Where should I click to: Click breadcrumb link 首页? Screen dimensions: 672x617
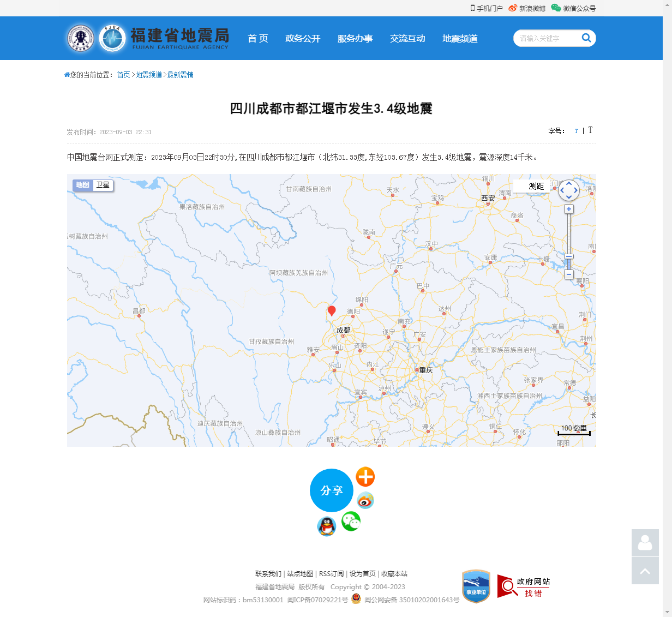pos(123,75)
